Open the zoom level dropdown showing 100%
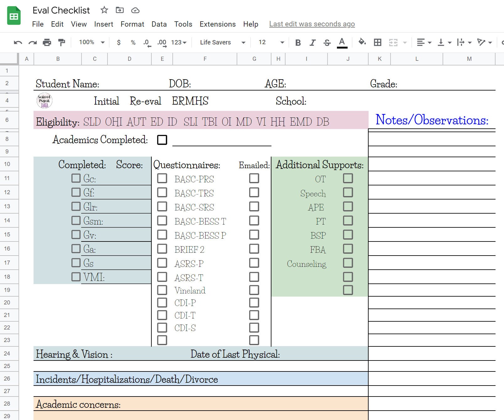This screenshot has width=504, height=420. point(91,42)
